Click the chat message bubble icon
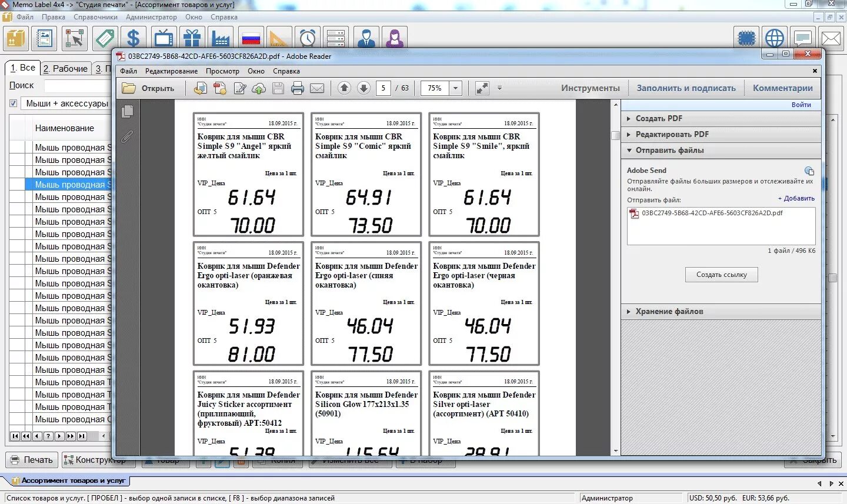The height and width of the screenshot is (504, 847). (803, 39)
